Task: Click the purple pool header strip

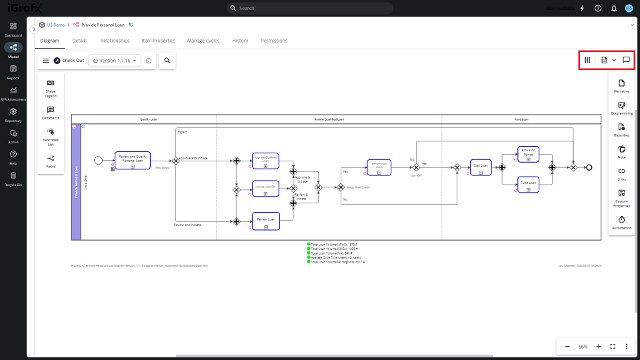Action: (76, 182)
